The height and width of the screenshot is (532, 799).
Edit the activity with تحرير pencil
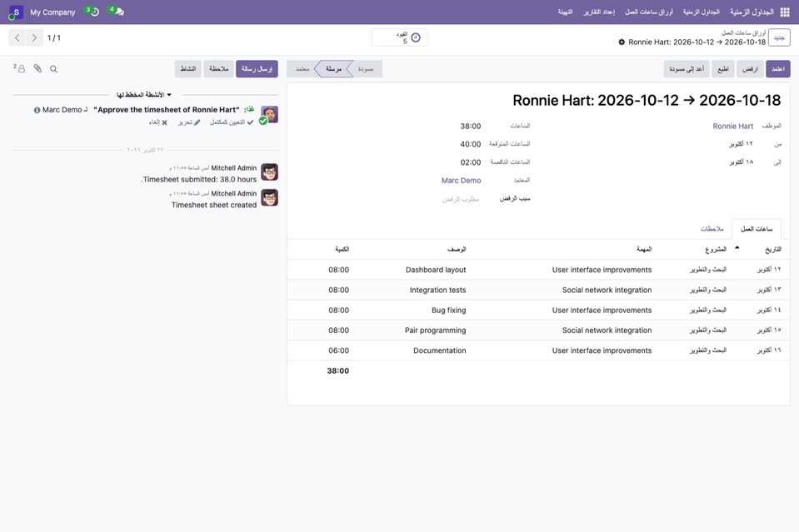pyautogui.click(x=189, y=122)
